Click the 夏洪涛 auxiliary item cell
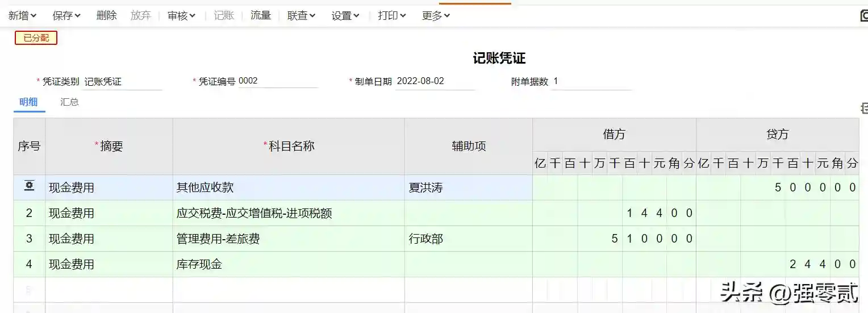Viewport: 868px width, 313px height. coord(468,187)
